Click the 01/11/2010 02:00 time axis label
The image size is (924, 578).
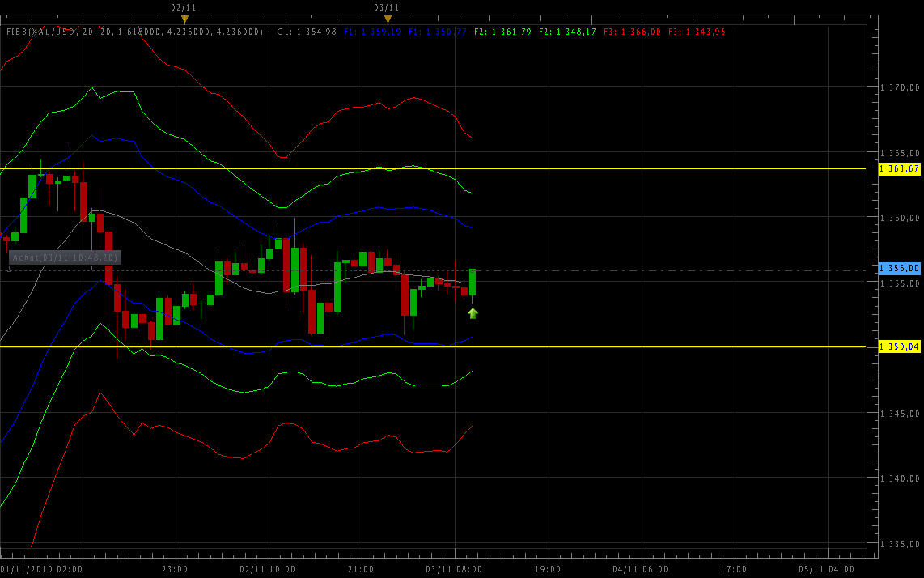[x=41, y=569]
